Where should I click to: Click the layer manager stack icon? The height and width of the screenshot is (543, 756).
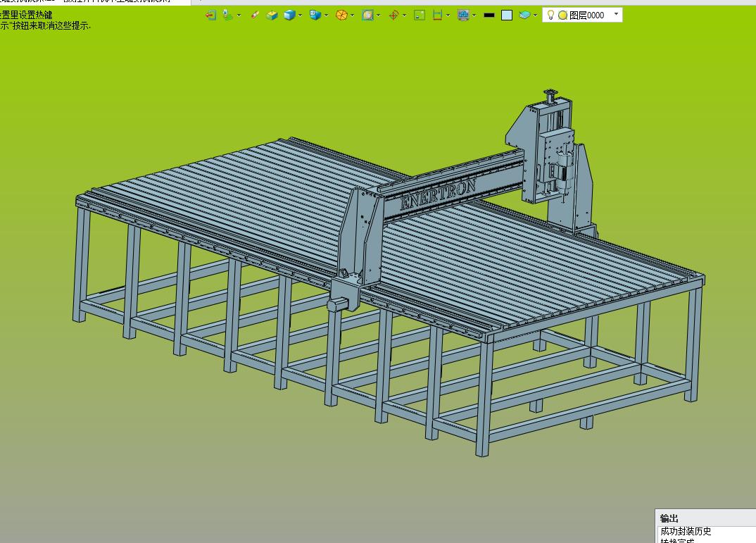pos(524,15)
